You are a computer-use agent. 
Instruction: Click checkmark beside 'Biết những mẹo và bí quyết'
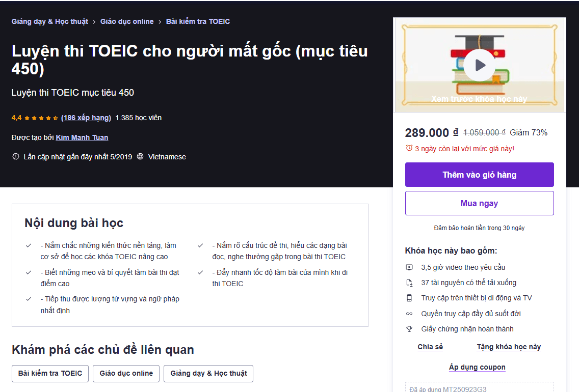pos(29,272)
